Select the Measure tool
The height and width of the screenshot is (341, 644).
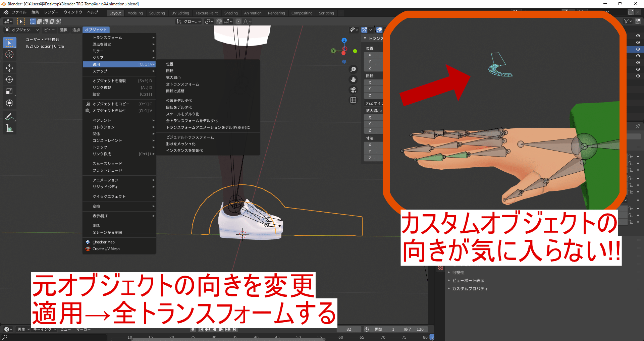(x=9, y=128)
